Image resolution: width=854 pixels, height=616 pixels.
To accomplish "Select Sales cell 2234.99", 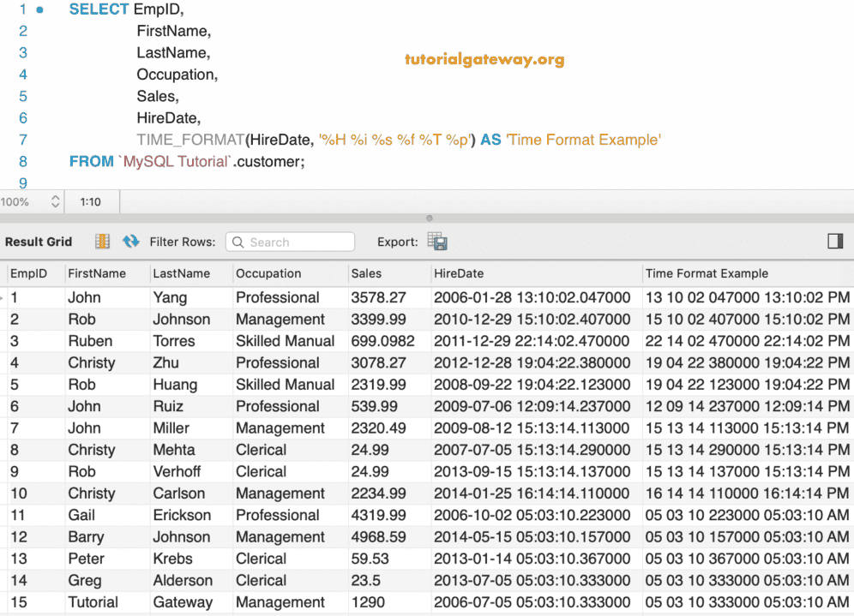I will (378, 493).
